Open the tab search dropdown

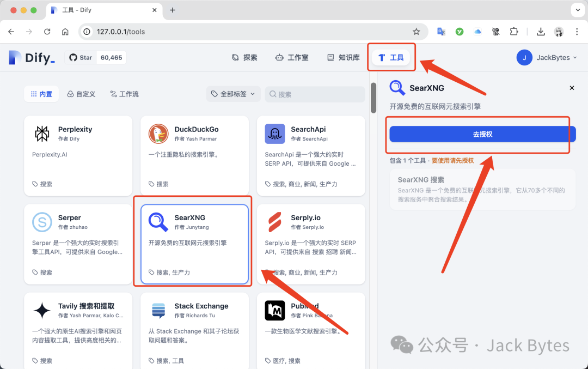point(578,10)
